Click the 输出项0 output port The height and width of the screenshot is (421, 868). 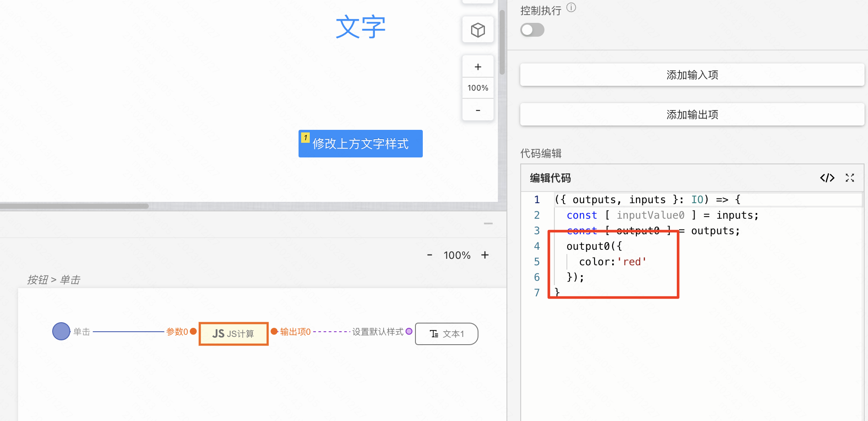click(x=274, y=331)
